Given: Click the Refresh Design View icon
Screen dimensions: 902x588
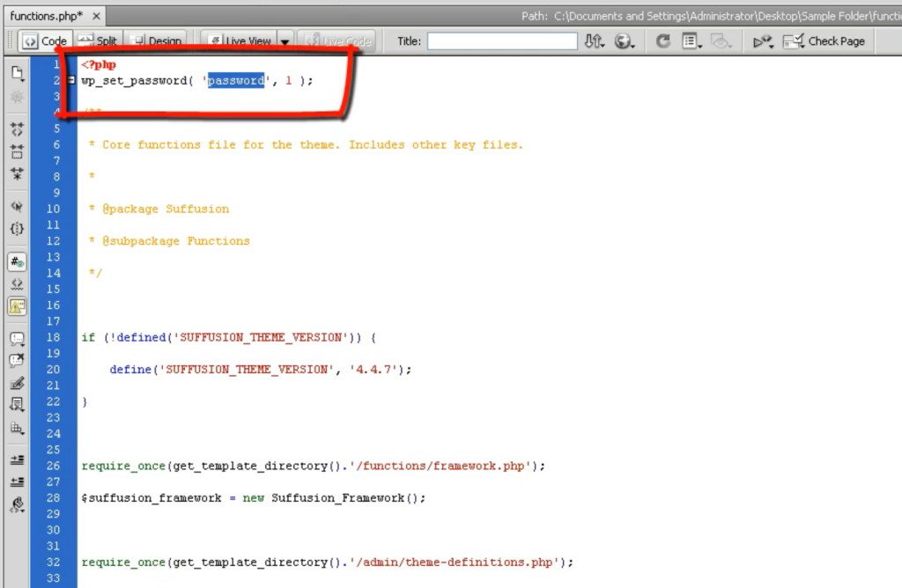Looking at the screenshot, I should tap(663, 40).
